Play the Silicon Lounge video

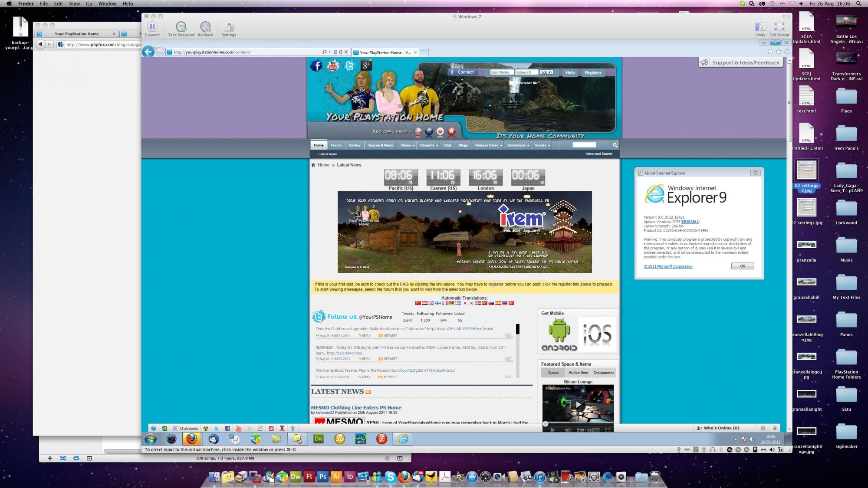tap(578, 405)
